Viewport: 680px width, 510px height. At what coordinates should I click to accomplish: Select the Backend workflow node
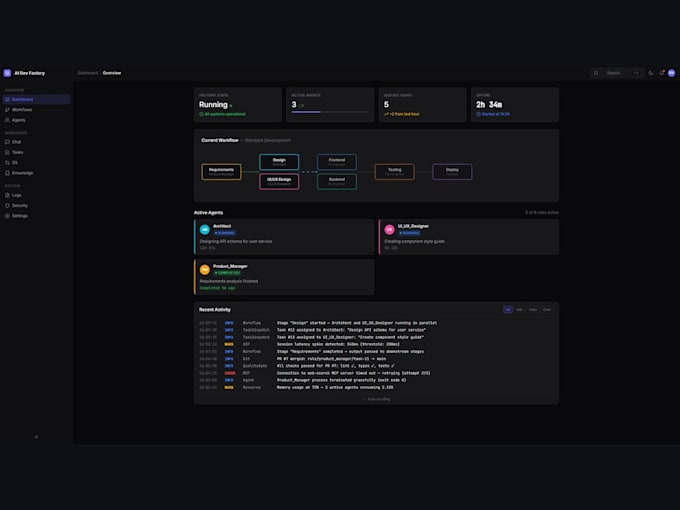coord(337,181)
